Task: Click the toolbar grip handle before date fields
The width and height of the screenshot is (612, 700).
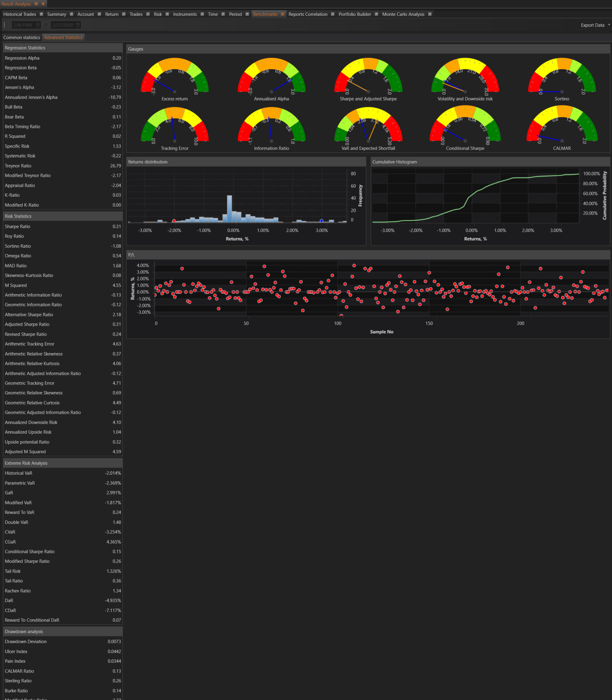Action: (x=5, y=25)
